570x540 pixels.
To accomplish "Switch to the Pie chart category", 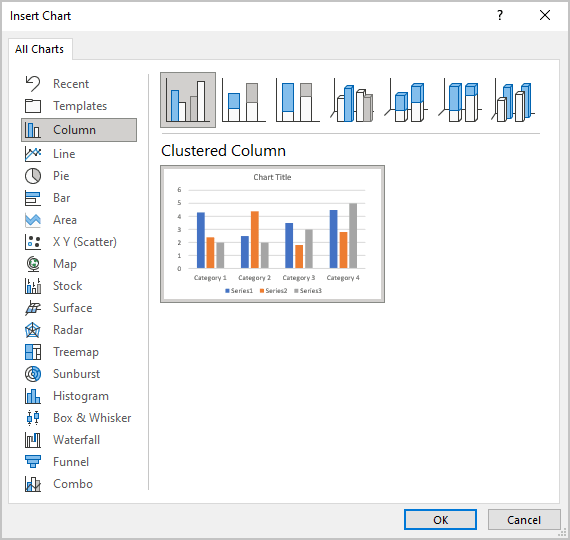I will (x=79, y=176).
